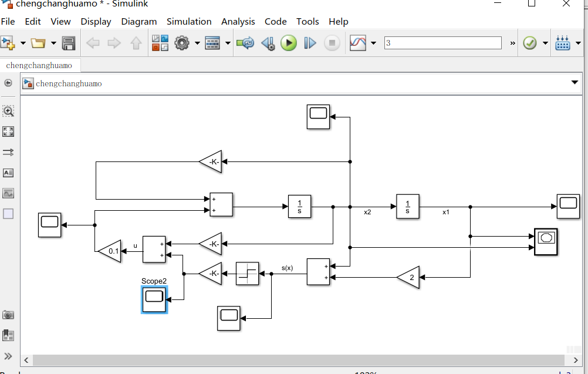Screen dimensions: 588x374
Task: Open Model Configuration Parameters gear
Action: click(182, 43)
